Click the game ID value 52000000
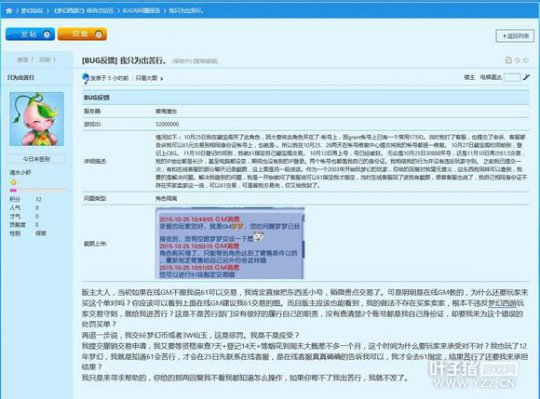Image resolution: width=540 pixels, height=399 pixels. pos(167,124)
